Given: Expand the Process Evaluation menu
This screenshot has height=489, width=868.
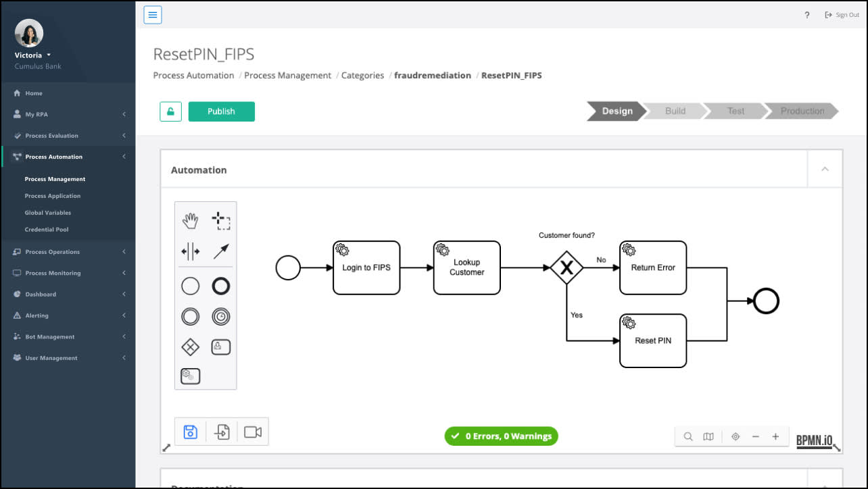Looking at the screenshot, I should point(68,136).
